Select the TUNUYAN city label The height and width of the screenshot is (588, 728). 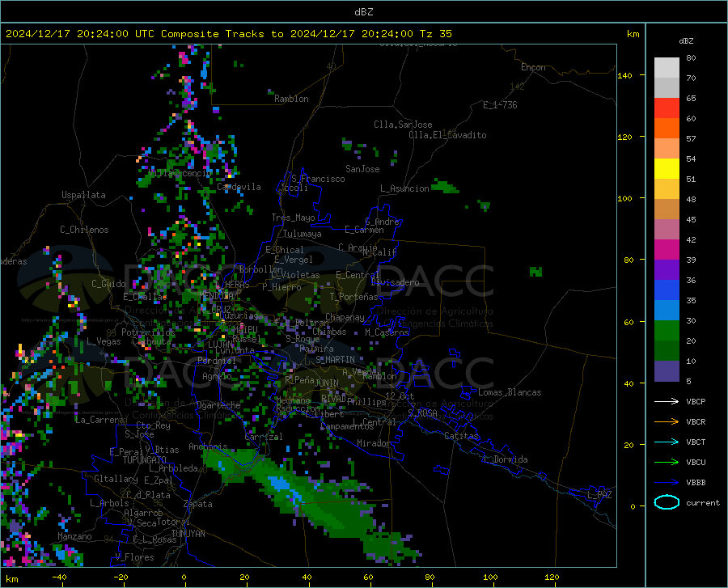point(188,534)
